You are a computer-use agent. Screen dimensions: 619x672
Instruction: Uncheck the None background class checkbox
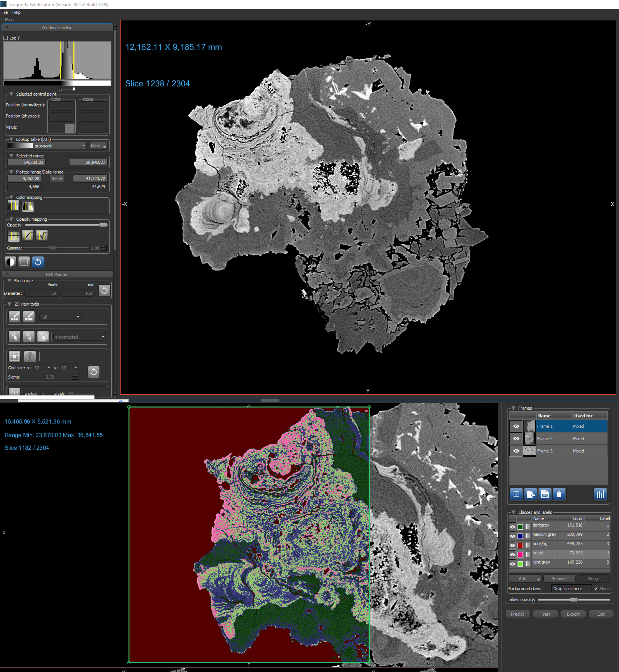[x=596, y=589]
